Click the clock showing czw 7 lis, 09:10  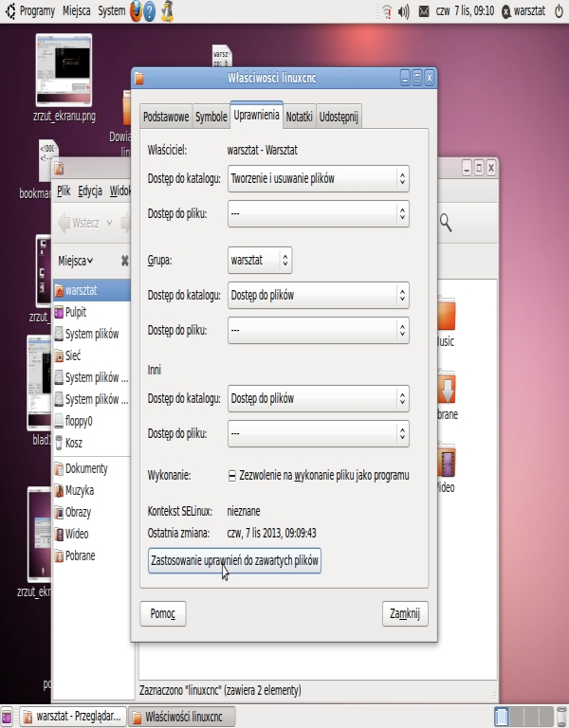[x=465, y=10]
